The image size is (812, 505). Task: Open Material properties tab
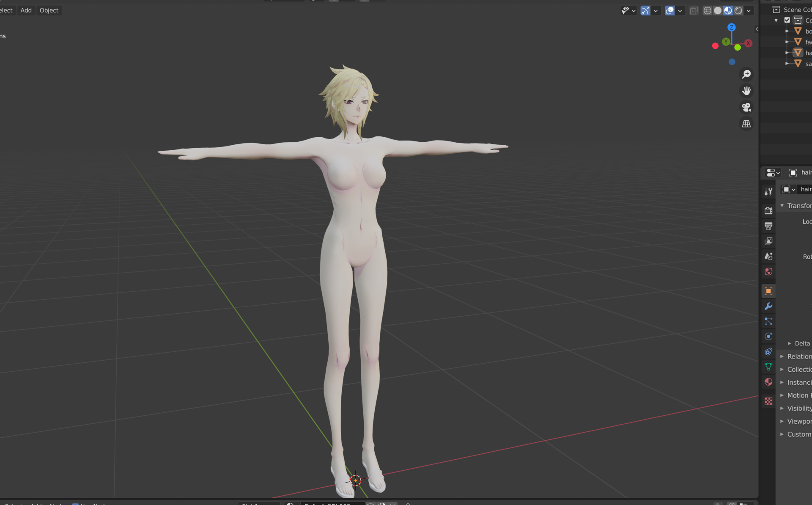(768, 382)
